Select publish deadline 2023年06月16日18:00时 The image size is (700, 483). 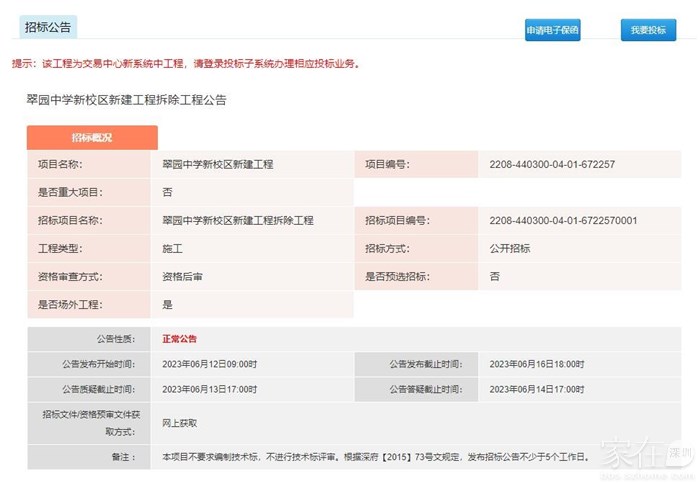click(537, 364)
